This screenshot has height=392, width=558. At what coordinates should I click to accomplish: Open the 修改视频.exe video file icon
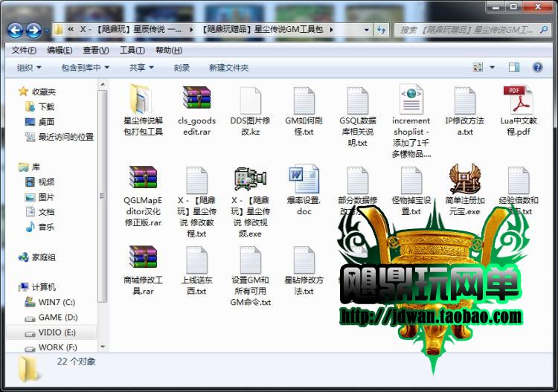point(250,181)
